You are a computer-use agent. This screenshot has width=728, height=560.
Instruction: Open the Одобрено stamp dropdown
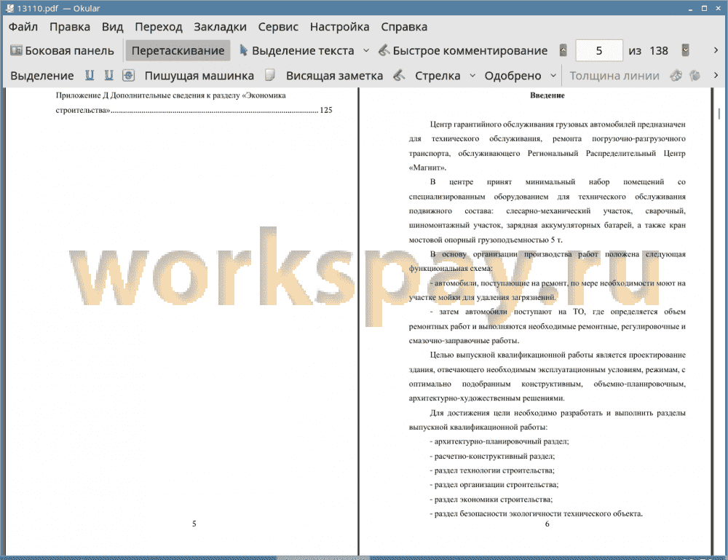click(x=553, y=76)
